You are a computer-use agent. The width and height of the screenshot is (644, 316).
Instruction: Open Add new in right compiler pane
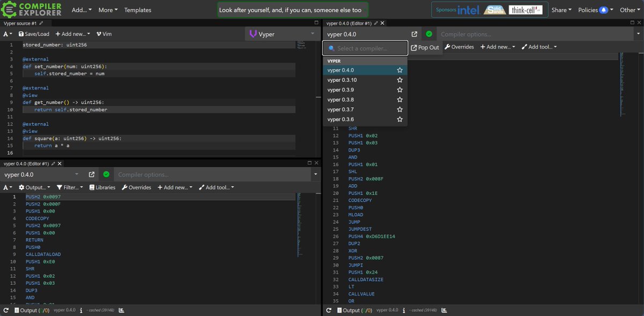(497, 47)
